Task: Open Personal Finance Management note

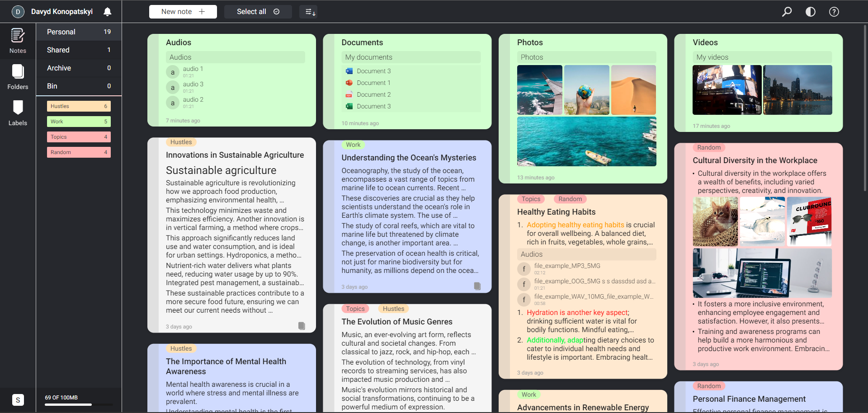Action: coord(749,399)
